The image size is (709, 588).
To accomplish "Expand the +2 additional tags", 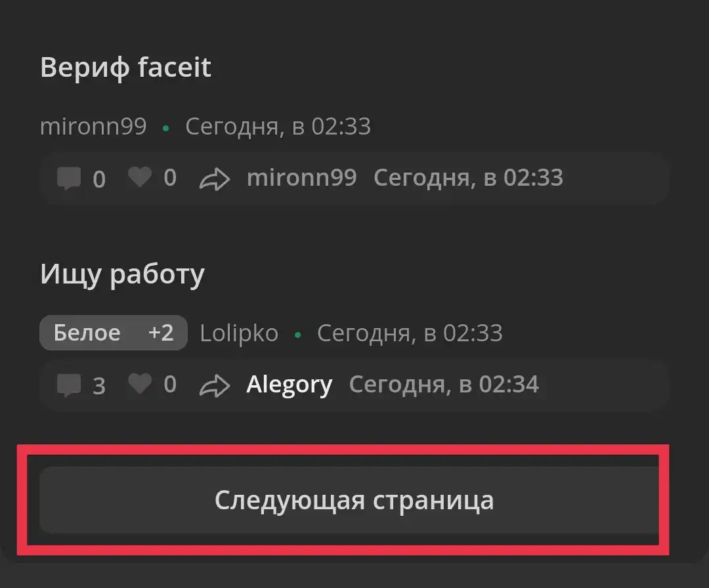I will pyautogui.click(x=161, y=333).
